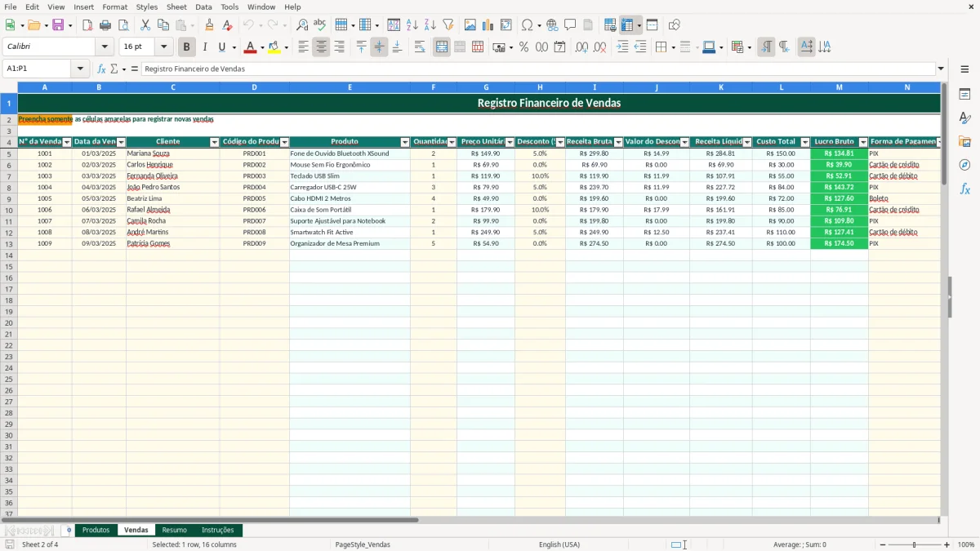
Task: Open Special Character omega icon
Action: [527, 25]
